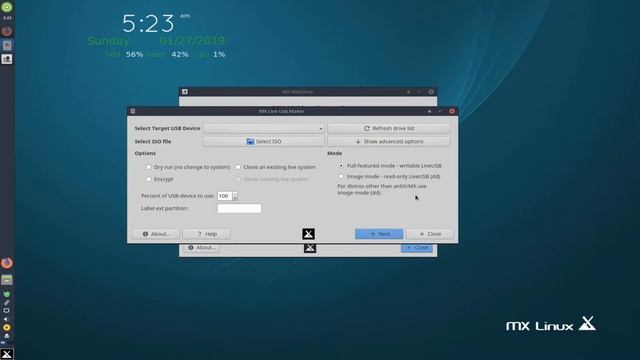Image resolution: width=640 pixels, height=360 pixels.
Task: Choose Image mode read-only LiveUSB (dd)
Action: 341,176
